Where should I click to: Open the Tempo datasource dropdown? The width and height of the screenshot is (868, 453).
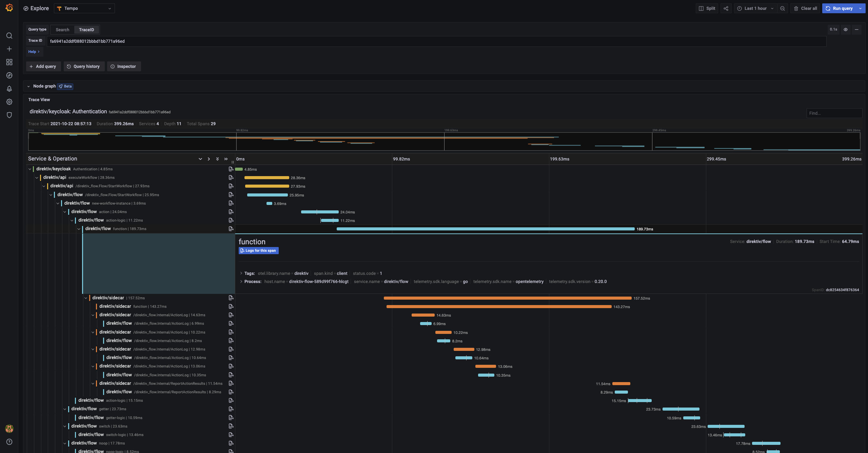coord(84,8)
